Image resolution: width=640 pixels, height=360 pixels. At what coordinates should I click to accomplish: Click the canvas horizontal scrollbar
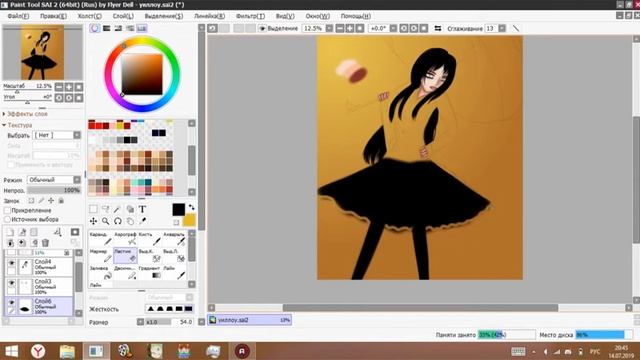(420, 308)
